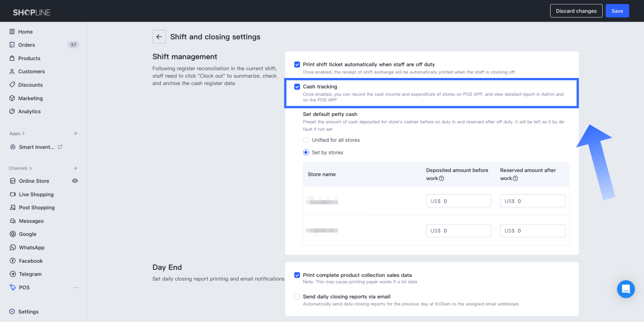Viewport: 644px width, 322px height.
Task: Uncheck the Cash tracking checkbox
Action: point(297,87)
